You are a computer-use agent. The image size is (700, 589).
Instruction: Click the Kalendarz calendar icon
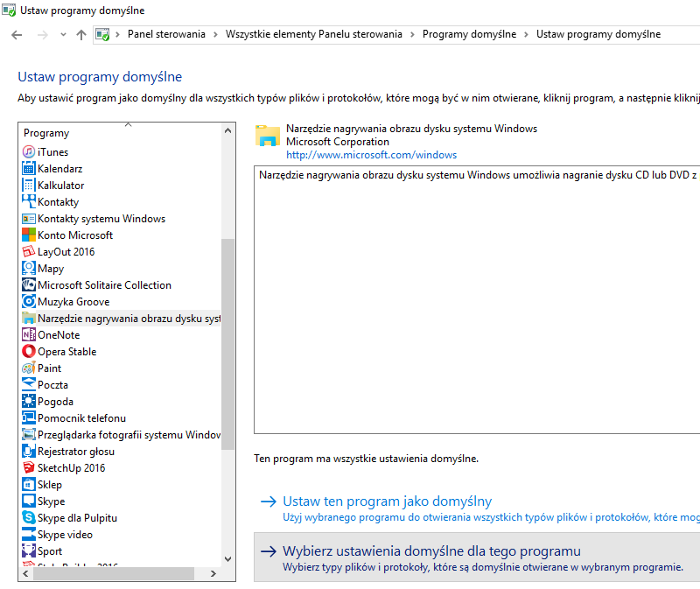29,168
